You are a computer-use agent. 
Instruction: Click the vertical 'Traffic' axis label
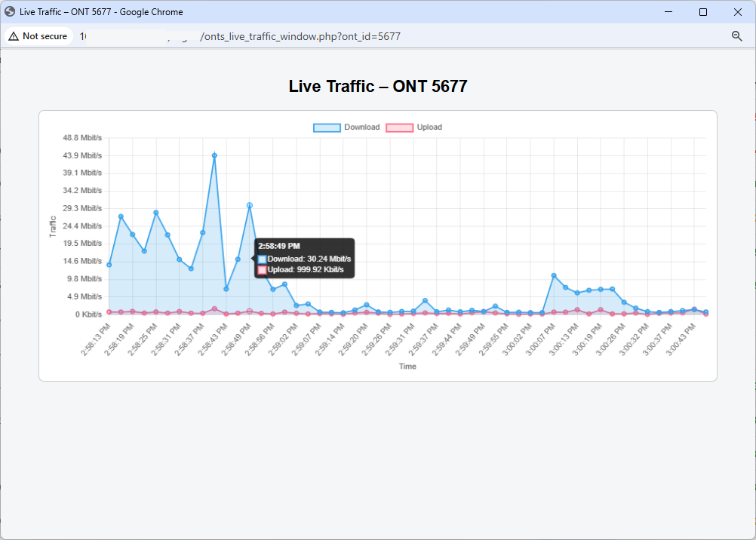(51, 225)
